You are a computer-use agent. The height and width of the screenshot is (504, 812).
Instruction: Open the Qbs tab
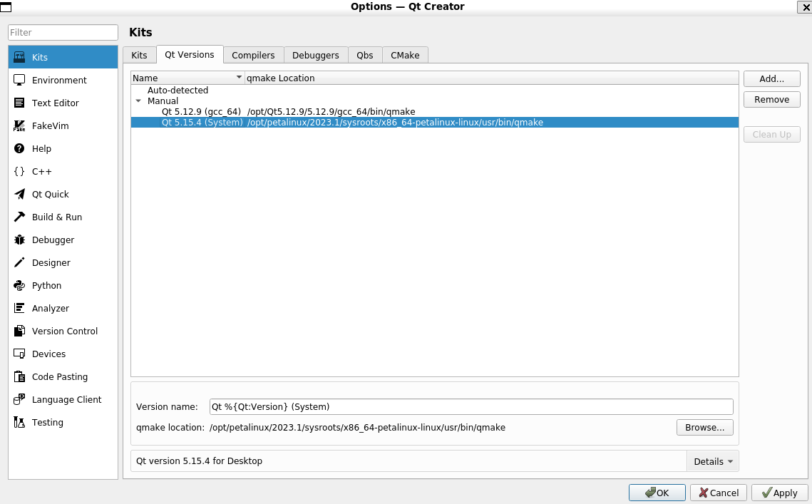tap(364, 55)
